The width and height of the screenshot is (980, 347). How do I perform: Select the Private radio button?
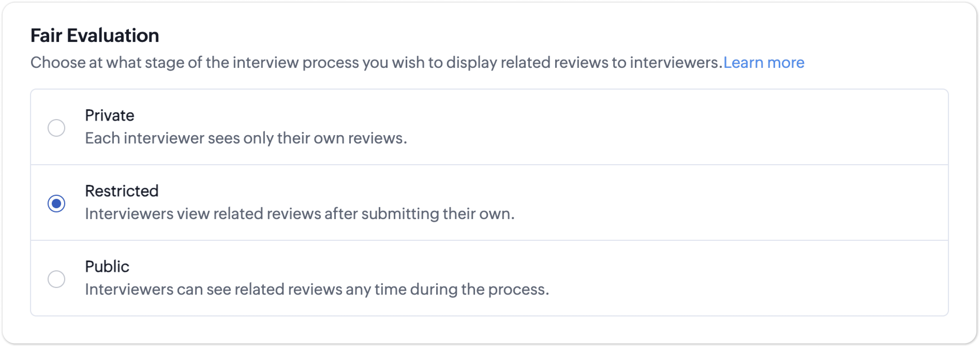point(56,128)
